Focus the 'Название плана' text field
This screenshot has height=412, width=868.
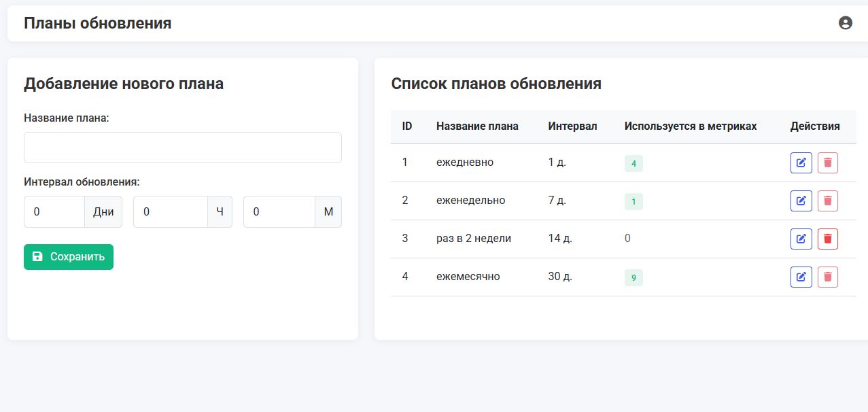tap(182, 148)
